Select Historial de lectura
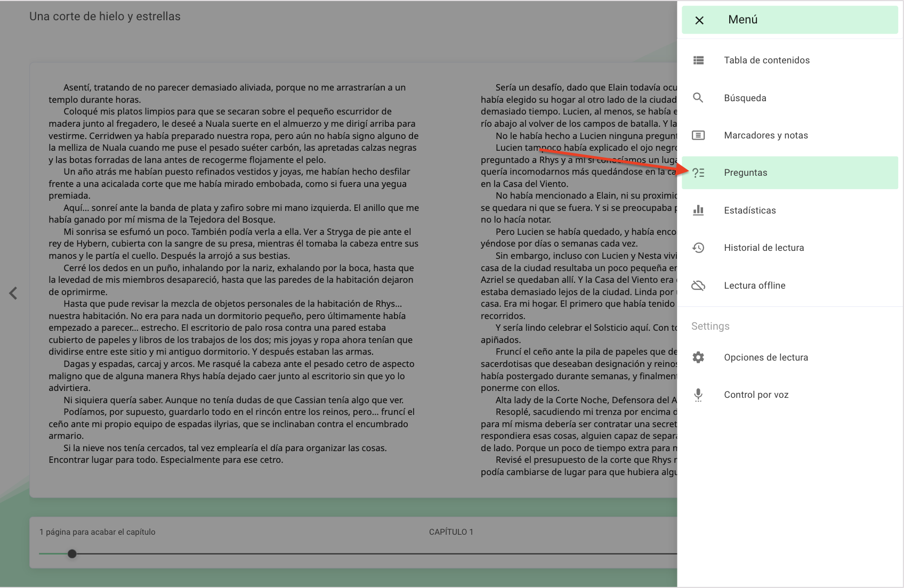This screenshot has width=904, height=588. (x=790, y=248)
